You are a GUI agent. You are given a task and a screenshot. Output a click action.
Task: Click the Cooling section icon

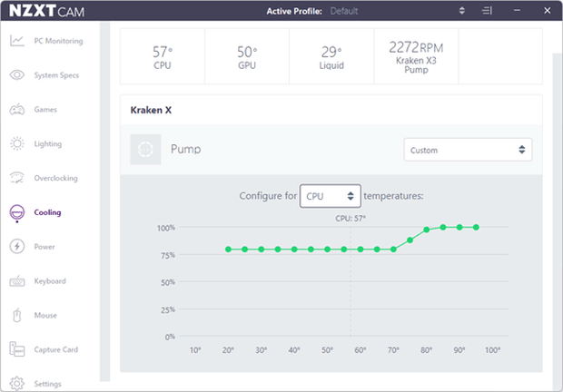17,212
